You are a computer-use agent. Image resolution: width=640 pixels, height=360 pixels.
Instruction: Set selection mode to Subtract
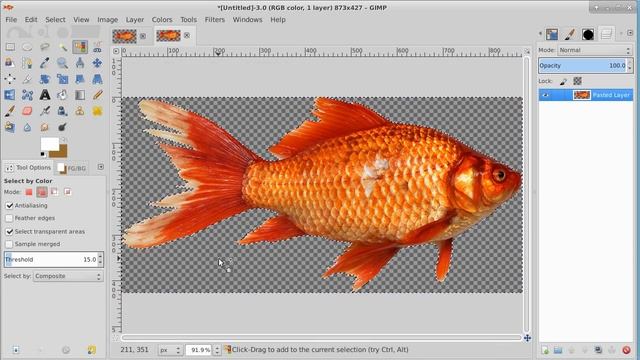(54, 192)
